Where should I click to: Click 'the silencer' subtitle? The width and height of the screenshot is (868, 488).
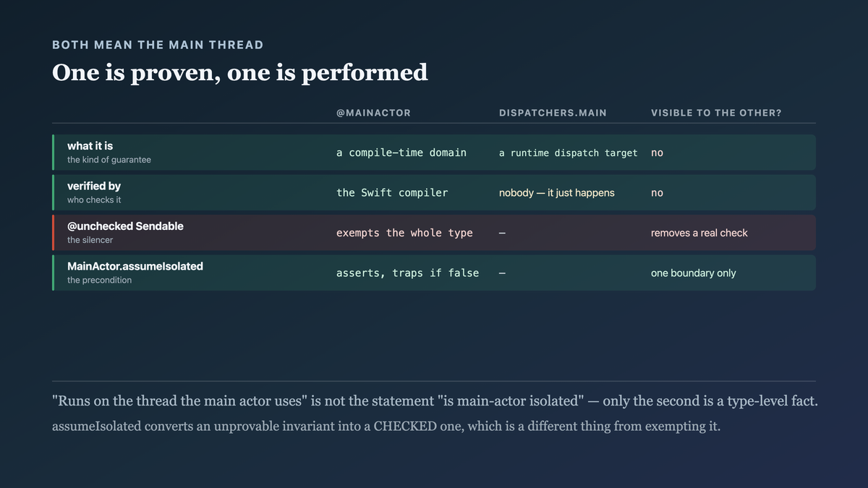tap(90, 240)
